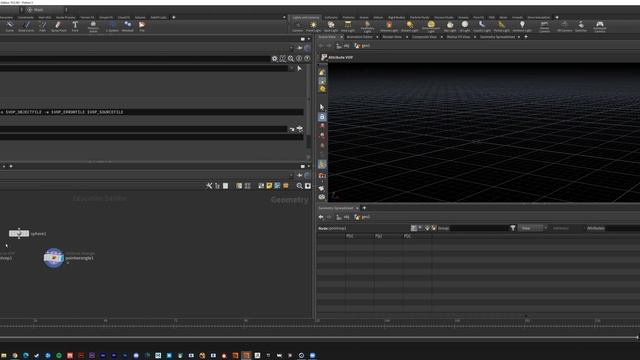Switch to the Lights and Cameras shelf tab

pos(306,18)
